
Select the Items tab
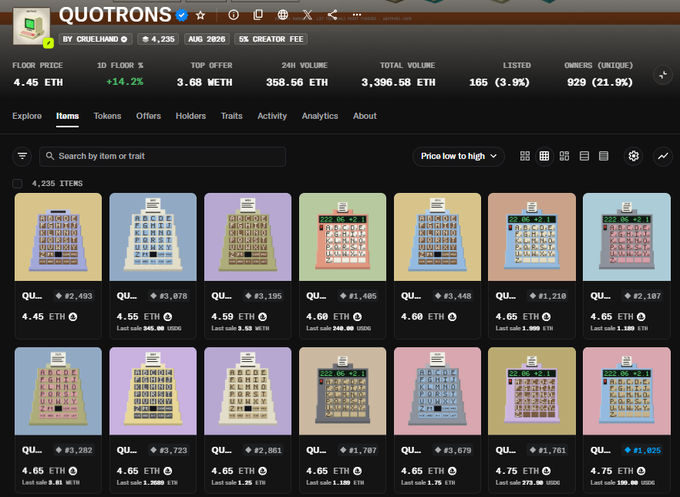click(67, 116)
